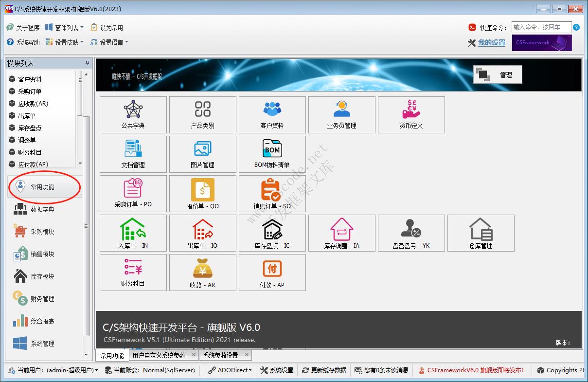This screenshot has width=588, height=382.
Task: Expand the 设置皮肤 skin dropdown
Action: 65,42
